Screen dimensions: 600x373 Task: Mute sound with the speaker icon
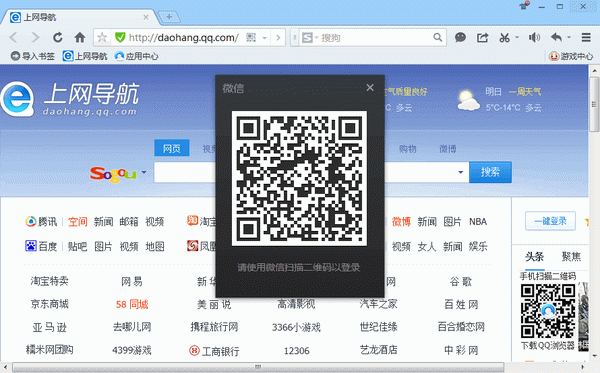point(534,37)
